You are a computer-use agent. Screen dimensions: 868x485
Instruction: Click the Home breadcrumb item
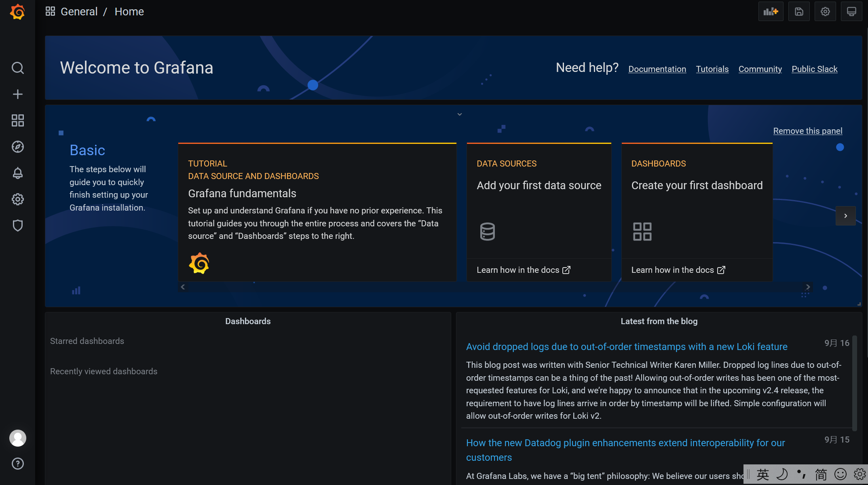click(129, 12)
